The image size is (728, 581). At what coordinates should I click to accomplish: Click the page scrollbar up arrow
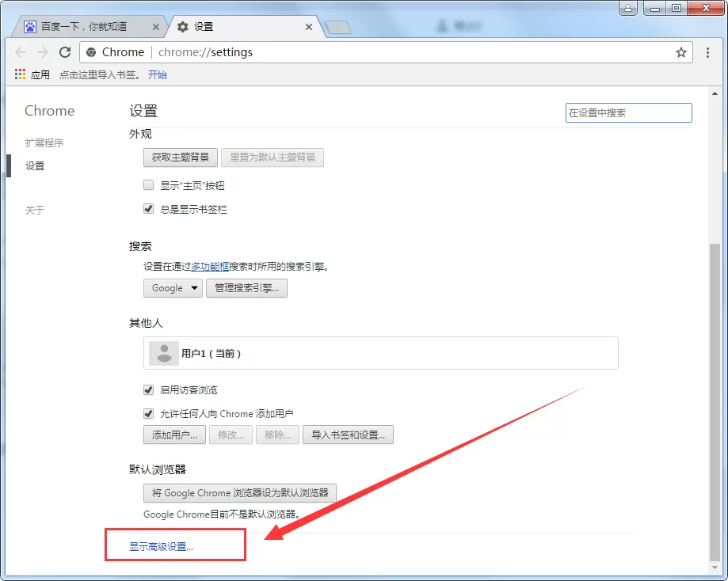click(715, 93)
